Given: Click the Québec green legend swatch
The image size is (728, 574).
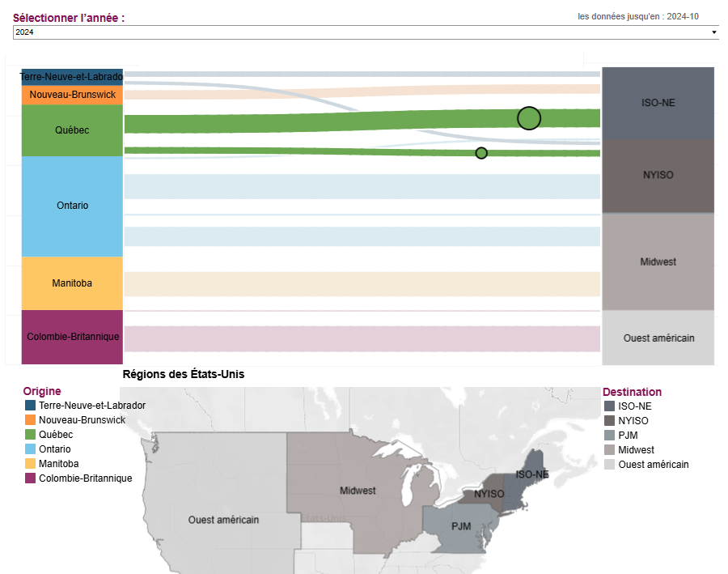Looking at the screenshot, I should (x=30, y=435).
